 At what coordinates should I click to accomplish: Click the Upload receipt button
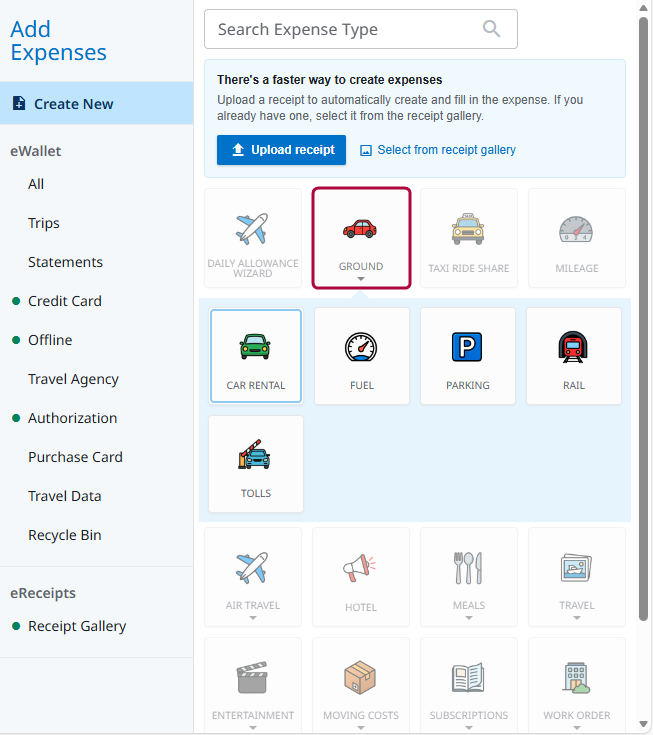282,150
